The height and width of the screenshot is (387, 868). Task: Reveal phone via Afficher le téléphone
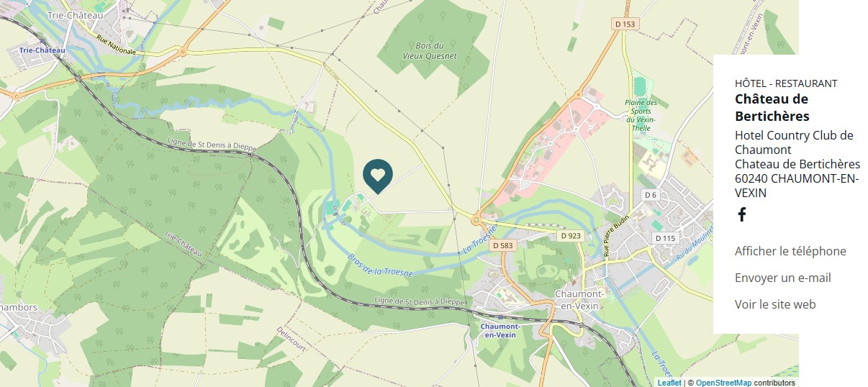click(790, 251)
